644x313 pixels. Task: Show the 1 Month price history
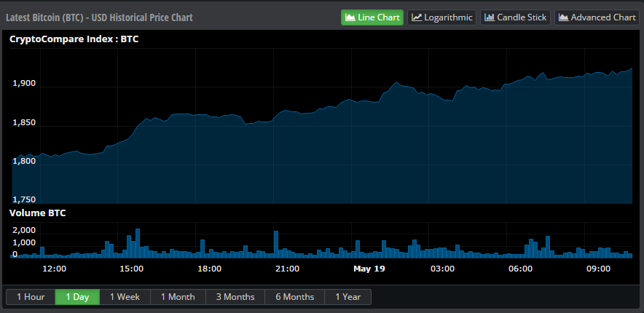tap(178, 297)
